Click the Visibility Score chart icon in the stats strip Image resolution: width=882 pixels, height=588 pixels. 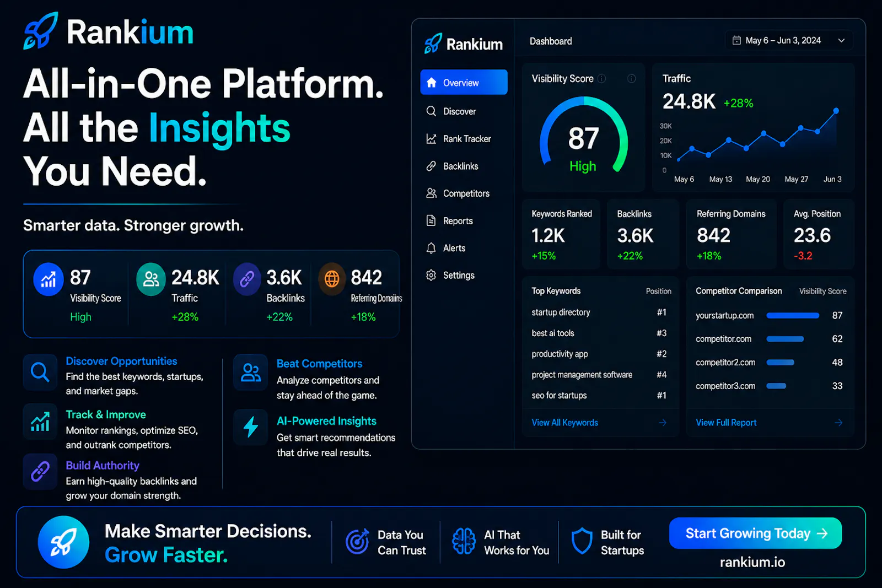point(49,279)
